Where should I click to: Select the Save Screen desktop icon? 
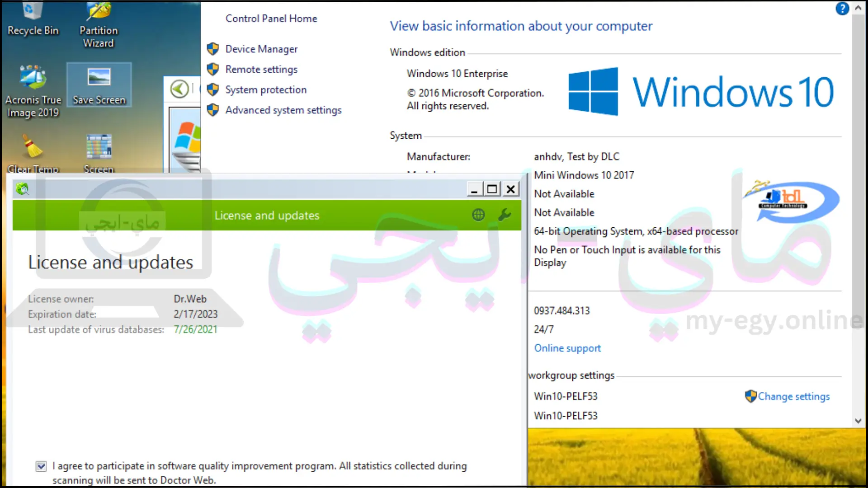click(99, 85)
